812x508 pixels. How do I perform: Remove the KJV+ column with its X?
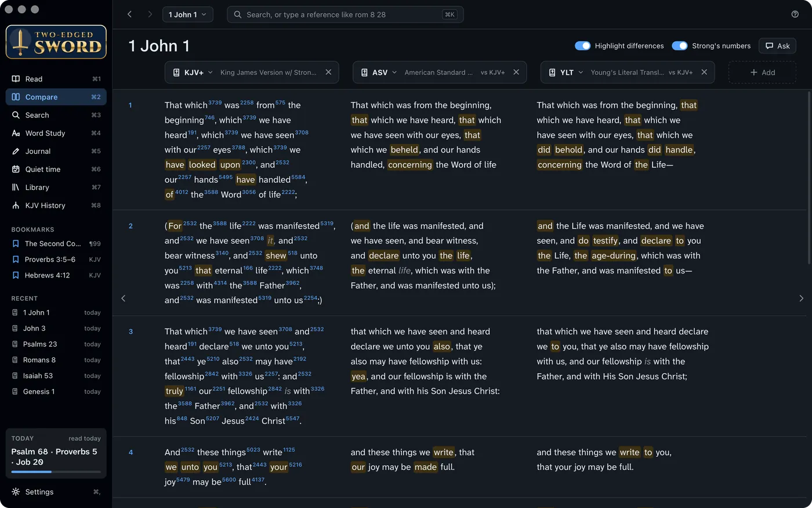tap(328, 72)
